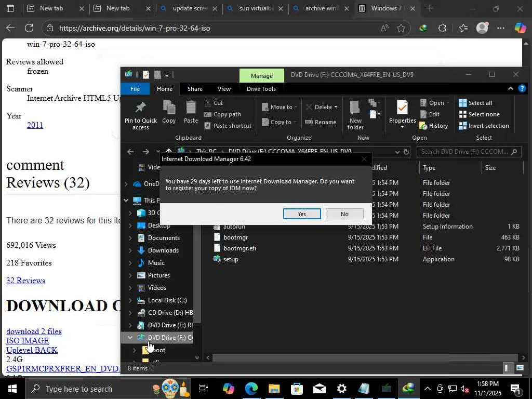
Task: Open the Delete dropdown arrow
Action: point(336,107)
